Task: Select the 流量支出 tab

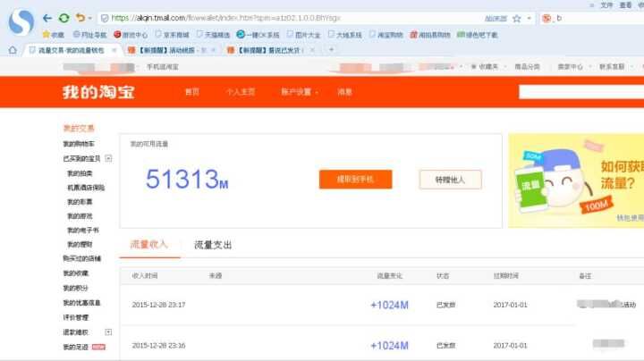Action: (x=213, y=245)
